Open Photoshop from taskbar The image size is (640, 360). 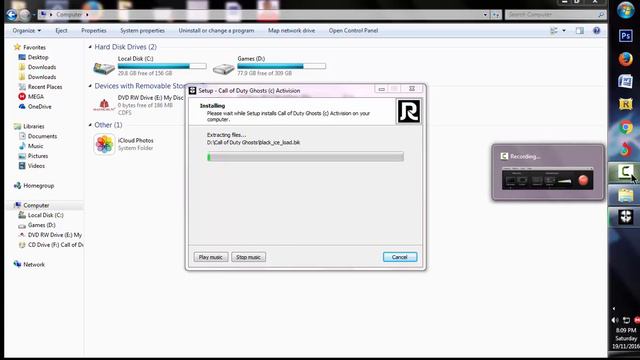(x=625, y=36)
